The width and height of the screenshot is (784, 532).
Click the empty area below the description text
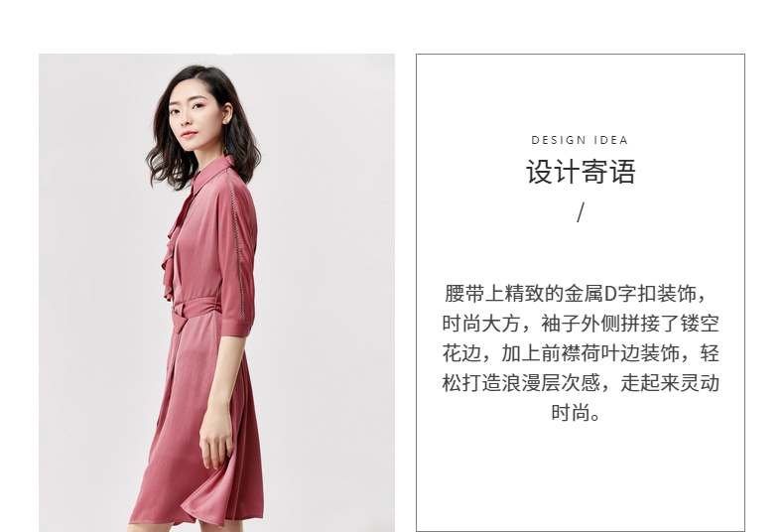click(x=580, y=475)
